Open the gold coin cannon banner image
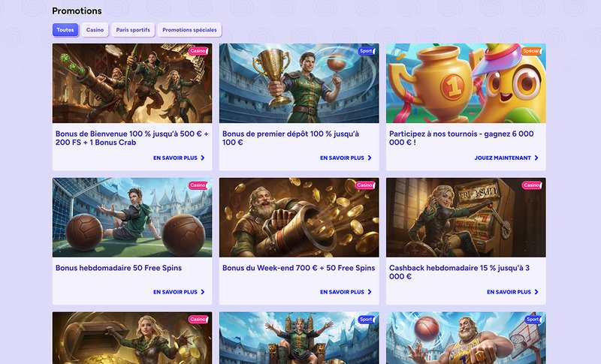601x364 pixels. pos(299,219)
